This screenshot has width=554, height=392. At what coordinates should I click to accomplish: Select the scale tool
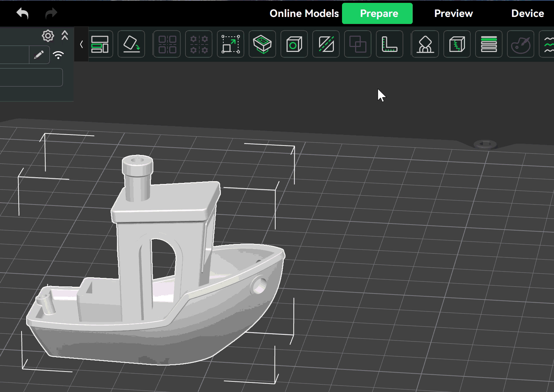(x=231, y=44)
